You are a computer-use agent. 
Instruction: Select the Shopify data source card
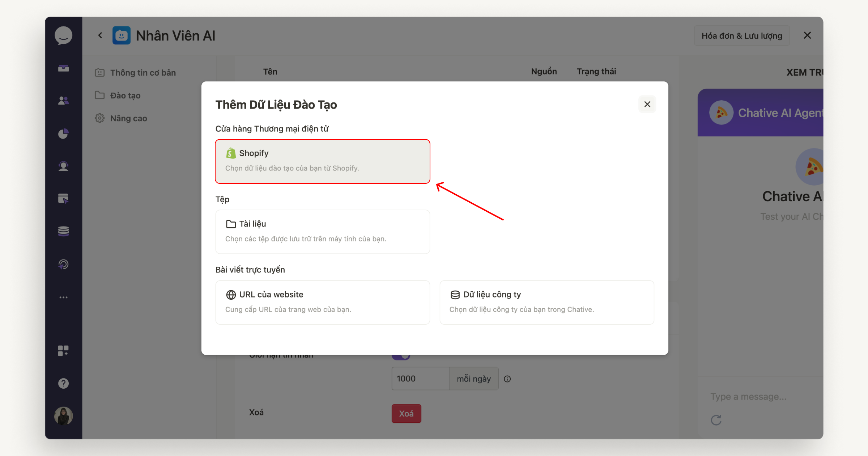pyautogui.click(x=323, y=161)
